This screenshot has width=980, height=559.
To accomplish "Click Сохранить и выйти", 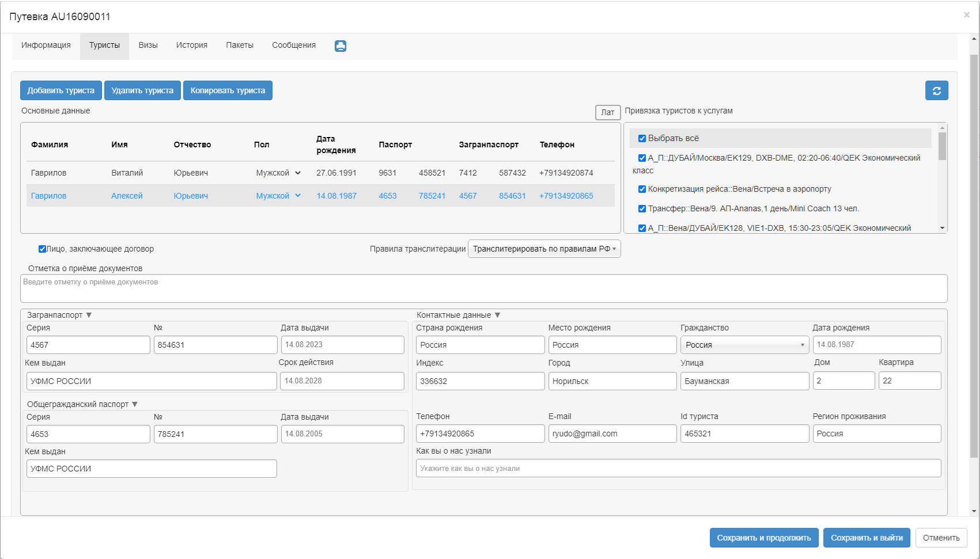I will coord(867,538).
